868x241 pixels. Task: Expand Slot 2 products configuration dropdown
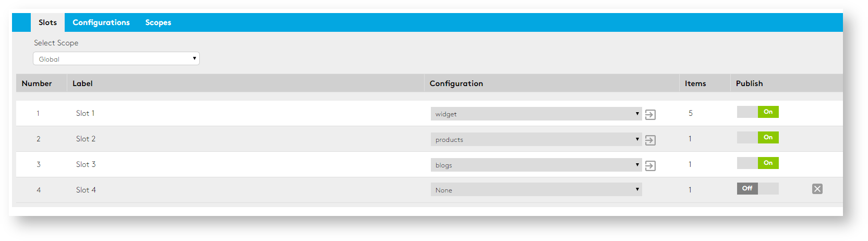(536, 139)
